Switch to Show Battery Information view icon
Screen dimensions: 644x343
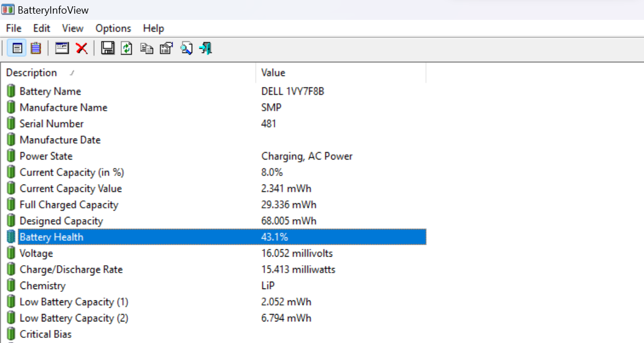pyautogui.click(x=17, y=48)
